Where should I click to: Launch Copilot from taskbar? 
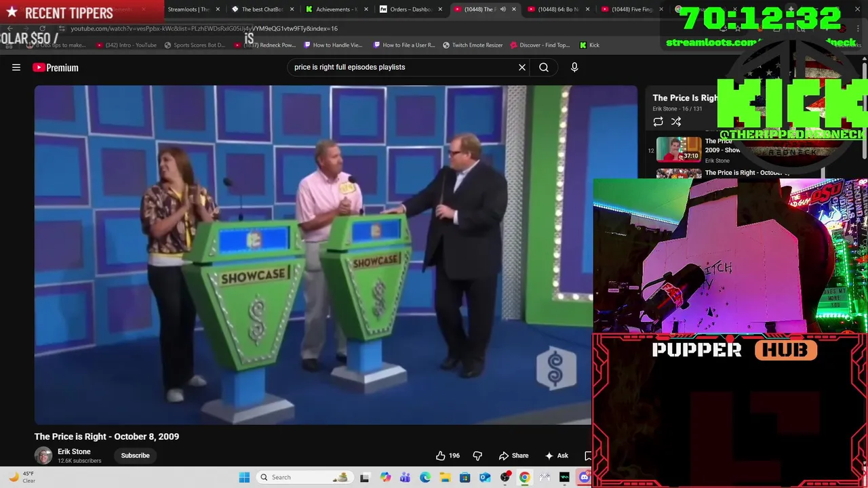pos(385,477)
